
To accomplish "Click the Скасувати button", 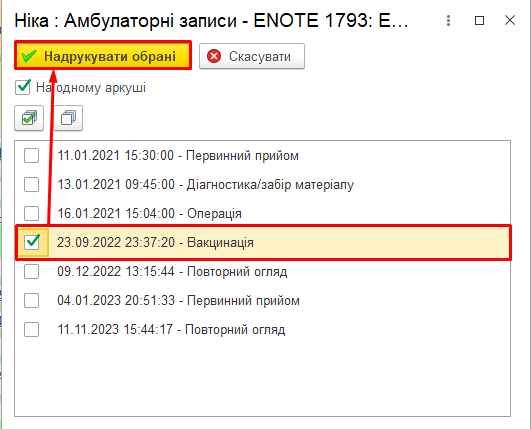I will point(252,56).
